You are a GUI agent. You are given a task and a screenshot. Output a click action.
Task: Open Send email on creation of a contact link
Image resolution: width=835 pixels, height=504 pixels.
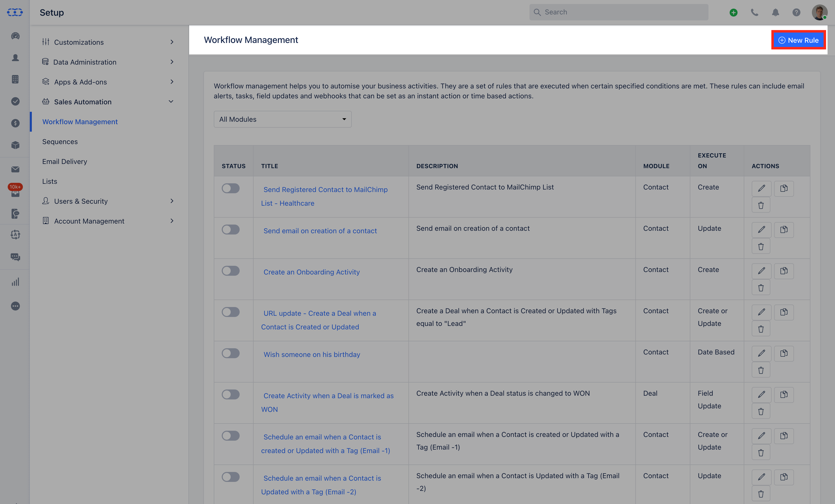point(320,231)
